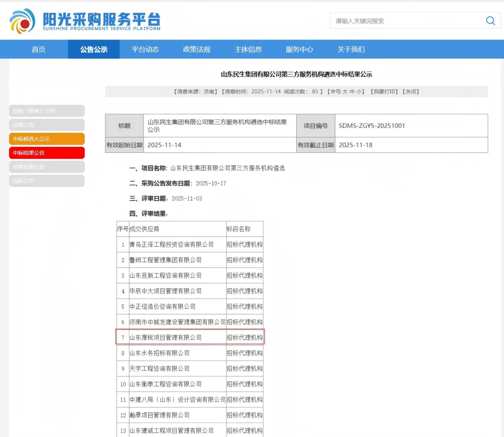Open the 政策法规 navigation tab

coord(197,50)
